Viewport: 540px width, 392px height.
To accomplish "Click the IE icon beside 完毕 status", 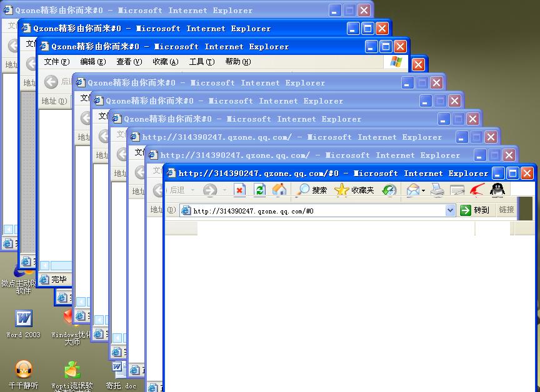I will tap(44, 280).
